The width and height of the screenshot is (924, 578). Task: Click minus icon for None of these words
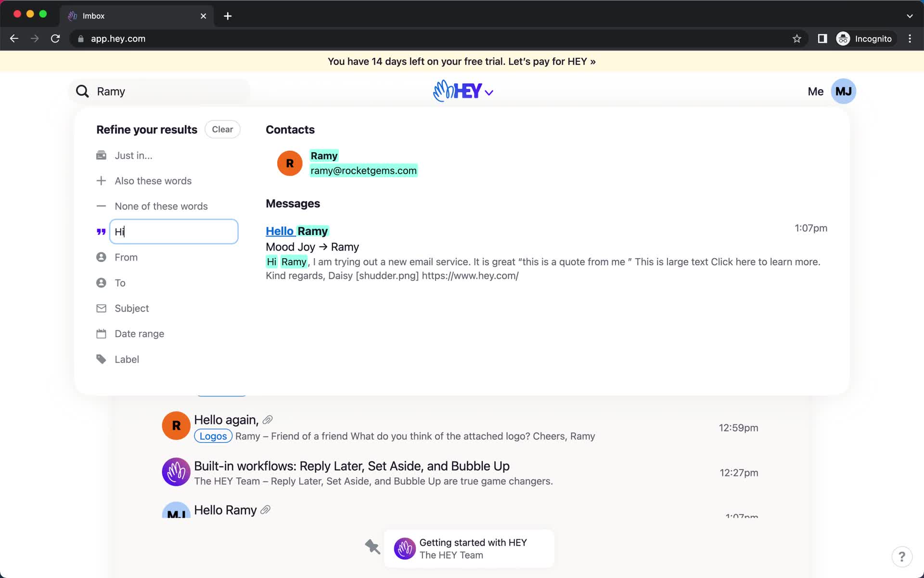[101, 206]
